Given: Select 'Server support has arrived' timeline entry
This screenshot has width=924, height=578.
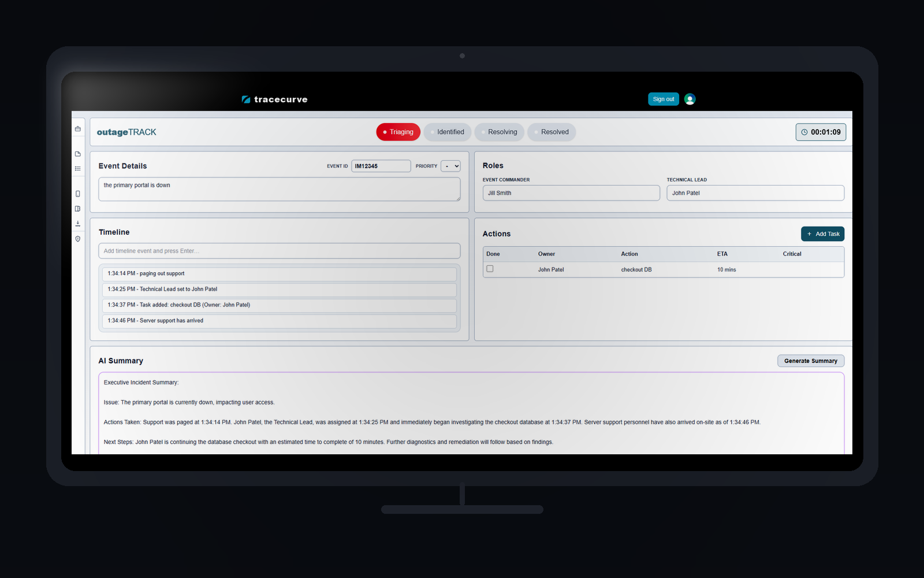Looking at the screenshot, I should point(280,321).
